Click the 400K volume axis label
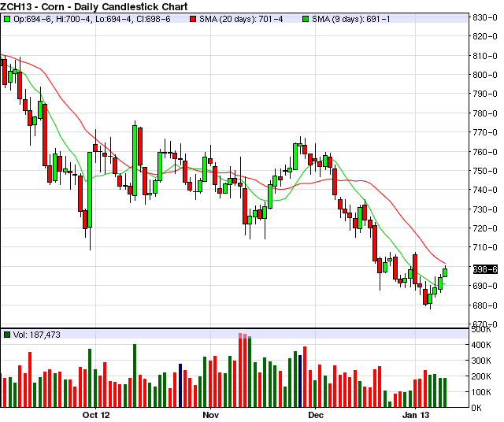 tap(481, 345)
